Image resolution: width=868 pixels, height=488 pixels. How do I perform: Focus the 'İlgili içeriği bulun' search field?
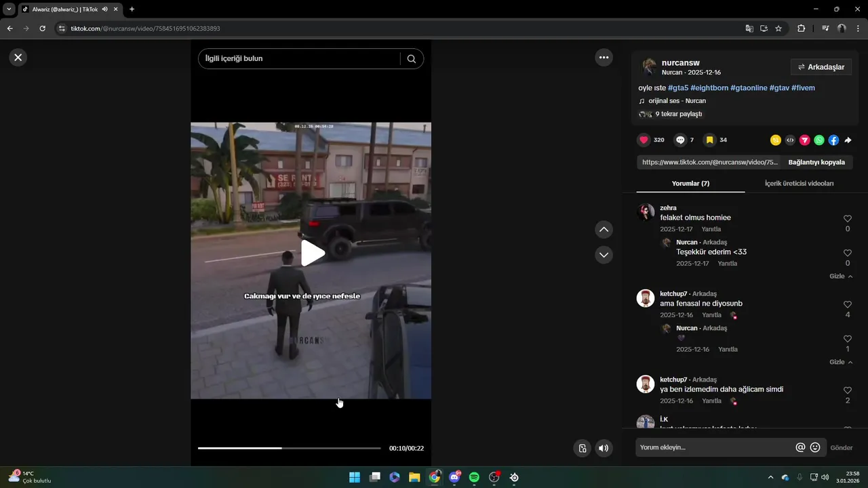pos(298,59)
